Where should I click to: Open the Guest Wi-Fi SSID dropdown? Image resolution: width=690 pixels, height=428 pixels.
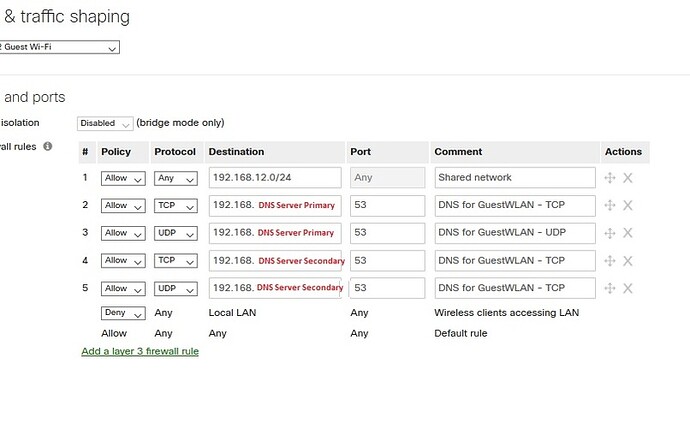tap(59, 47)
